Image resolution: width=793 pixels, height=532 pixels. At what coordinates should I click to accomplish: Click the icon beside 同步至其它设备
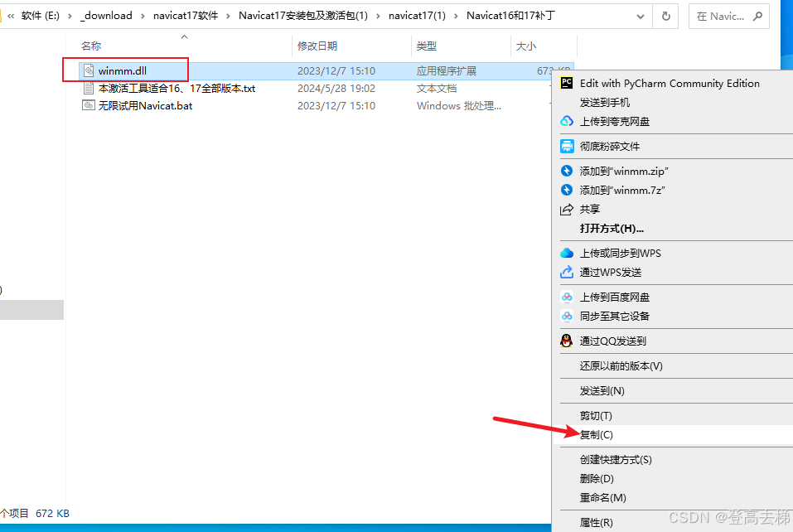click(x=567, y=316)
